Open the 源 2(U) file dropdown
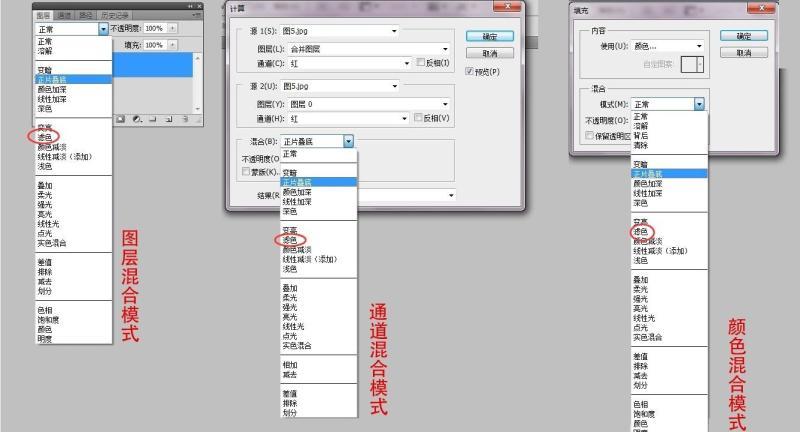The width and height of the screenshot is (800, 432). [x=339, y=86]
